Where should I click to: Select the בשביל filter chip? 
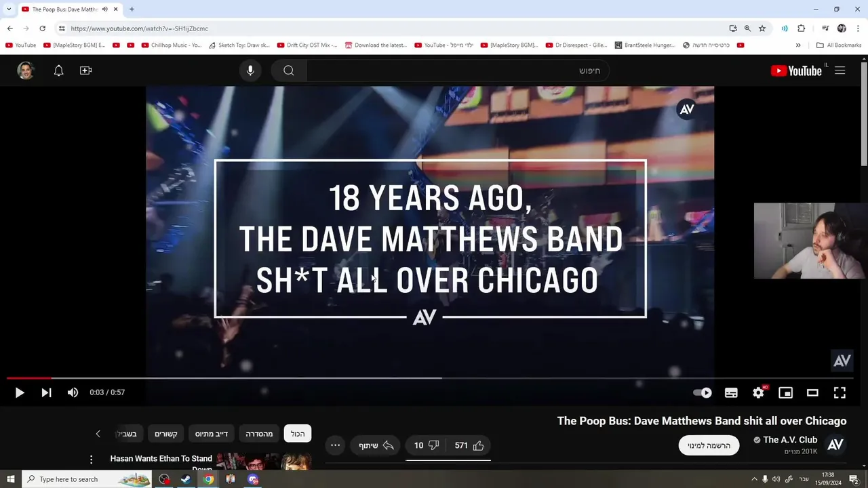pyautogui.click(x=128, y=434)
